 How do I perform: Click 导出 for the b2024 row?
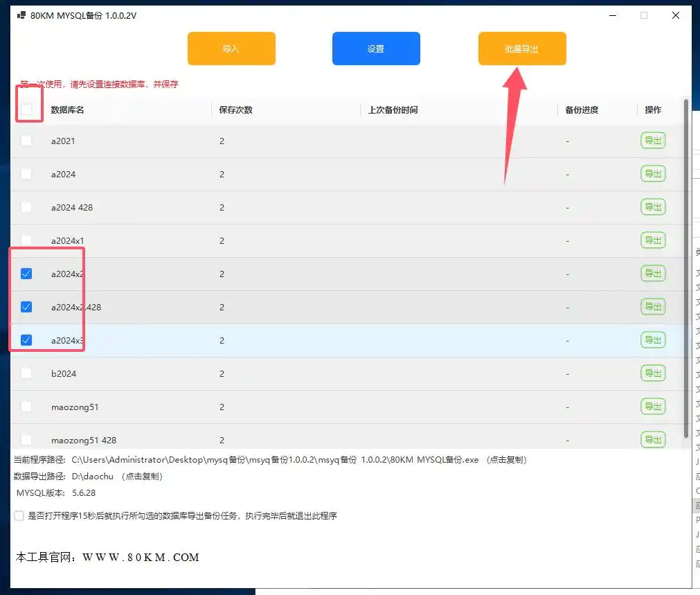653,373
